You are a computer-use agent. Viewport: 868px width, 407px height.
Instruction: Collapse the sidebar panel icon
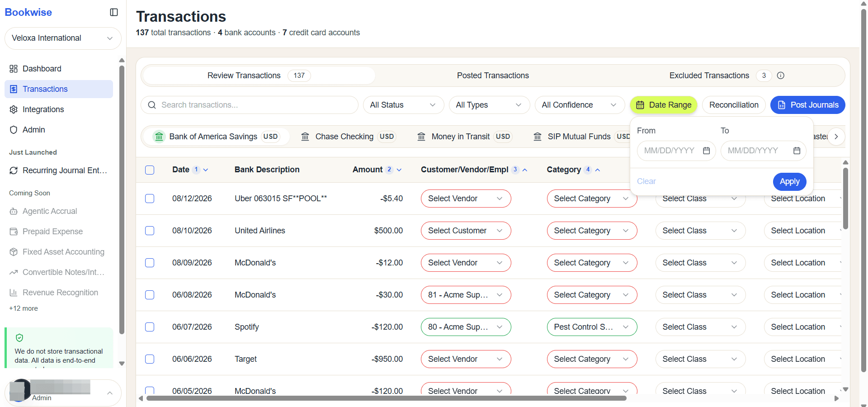pos(114,12)
